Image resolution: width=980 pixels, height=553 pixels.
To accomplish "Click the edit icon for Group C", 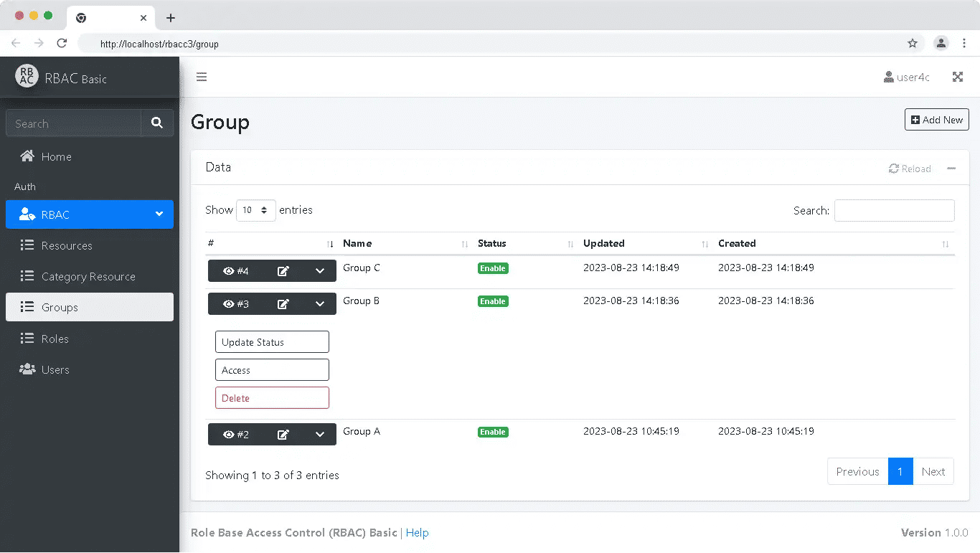I will pos(283,271).
